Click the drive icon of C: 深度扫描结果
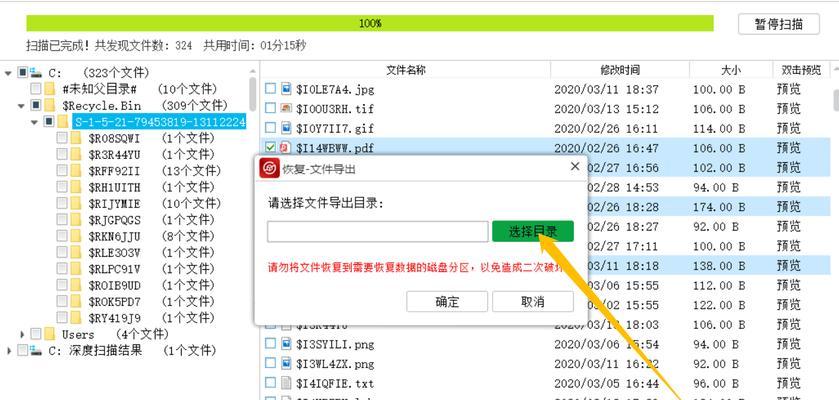The width and height of the screenshot is (839, 400). [36, 350]
